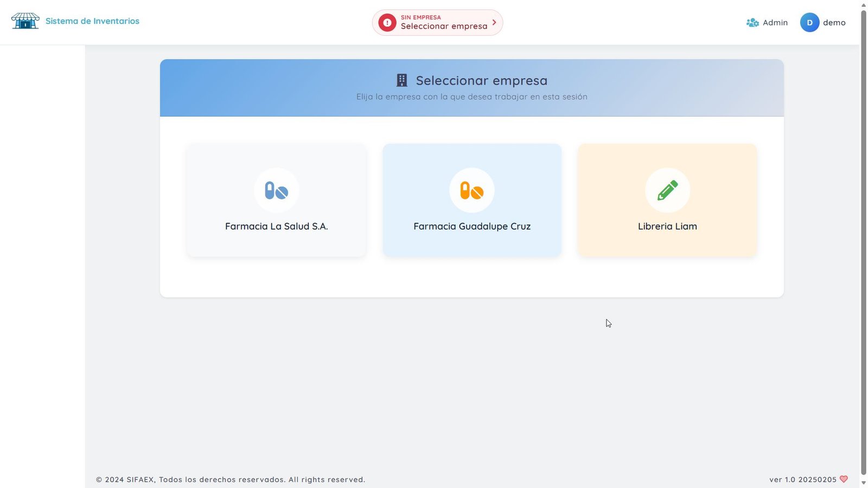Click the red heart icon in footer
Viewport: 868px width, 488px height.
coord(844,479)
